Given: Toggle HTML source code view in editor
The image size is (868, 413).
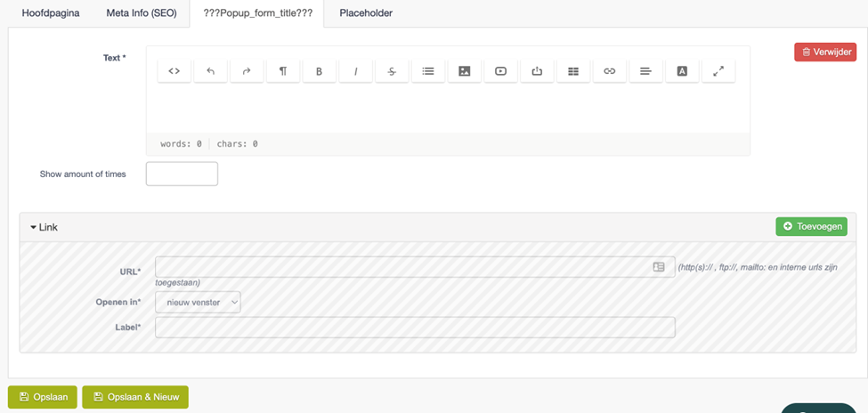Looking at the screenshot, I should [174, 71].
